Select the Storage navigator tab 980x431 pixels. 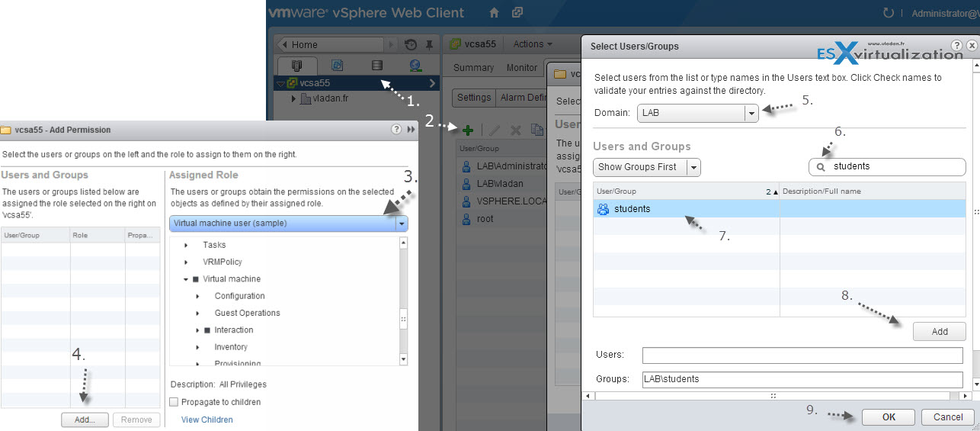tap(376, 66)
